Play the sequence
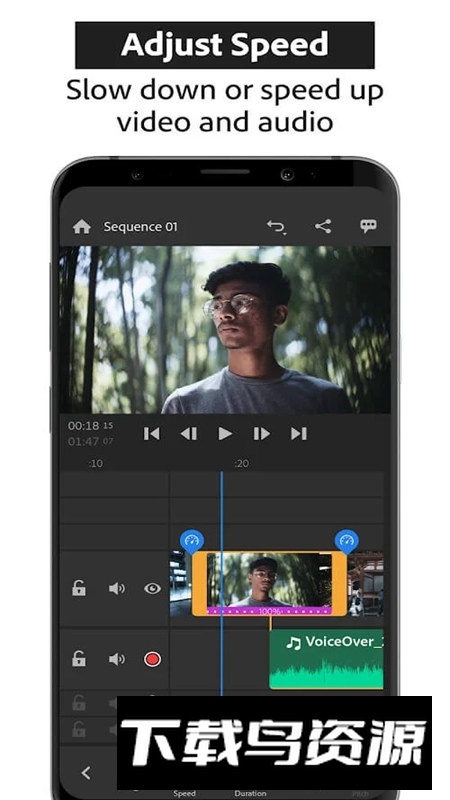450x800 pixels. pos(225,434)
